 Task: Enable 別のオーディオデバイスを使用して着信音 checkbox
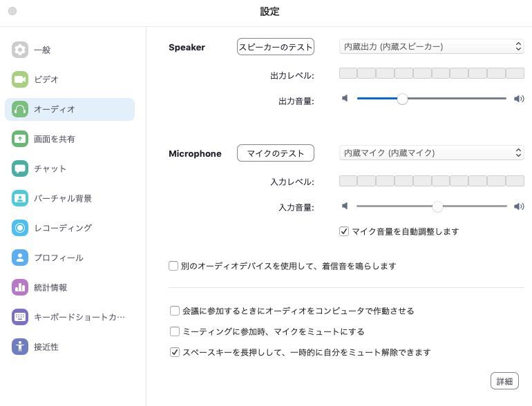[x=173, y=266]
